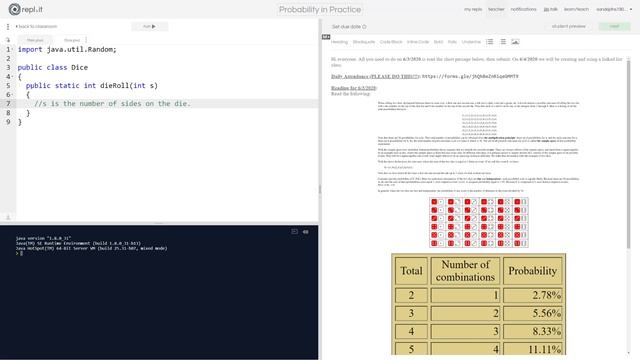This screenshot has width=640, height=360.
Task: Insert Blockquote formatting
Action: pyautogui.click(x=364, y=42)
